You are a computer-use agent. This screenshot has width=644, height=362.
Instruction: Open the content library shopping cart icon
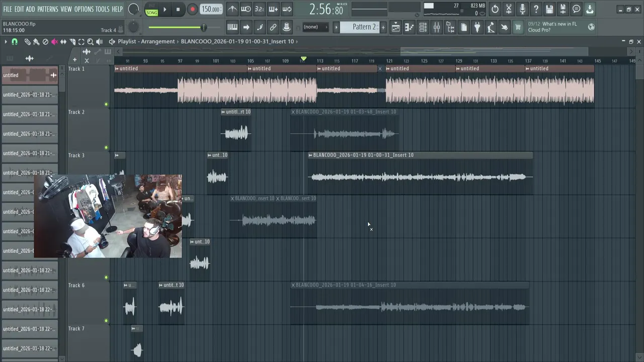[x=518, y=27]
